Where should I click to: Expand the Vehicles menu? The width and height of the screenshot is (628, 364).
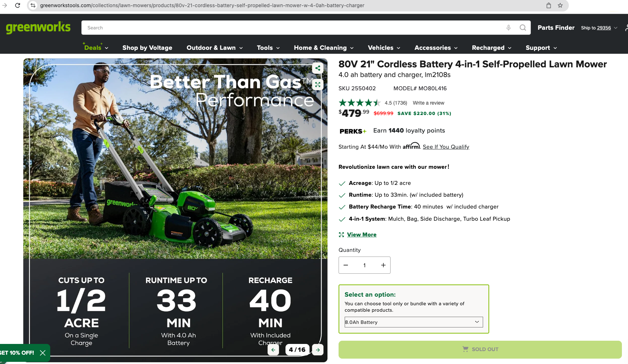384,48
